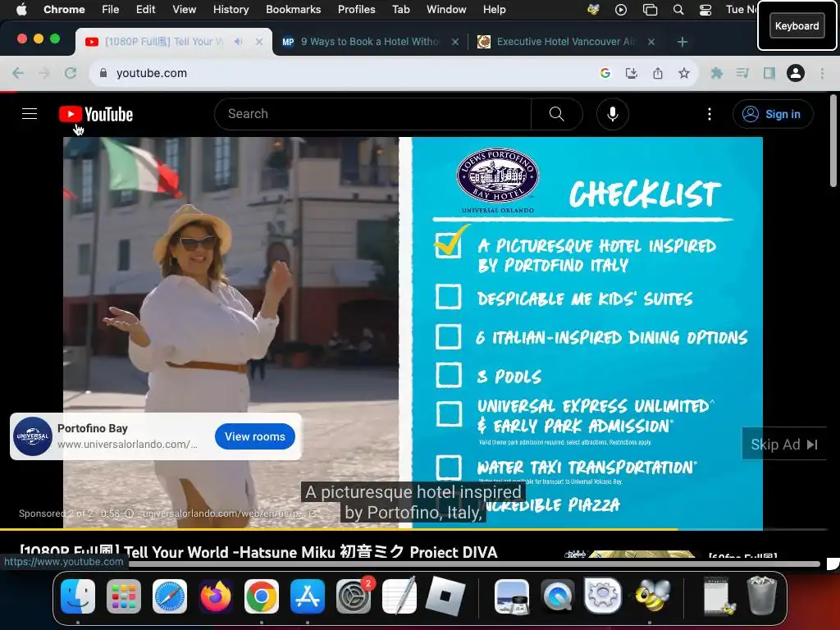Open the View menu in menu bar
Image resolution: width=840 pixels, height=630 pixels.
[184, 9]
